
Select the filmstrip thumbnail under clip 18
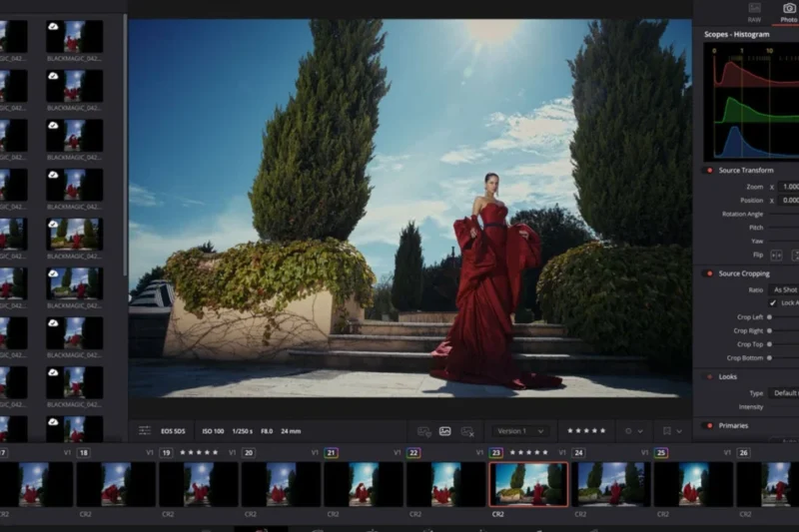[116, 485]
